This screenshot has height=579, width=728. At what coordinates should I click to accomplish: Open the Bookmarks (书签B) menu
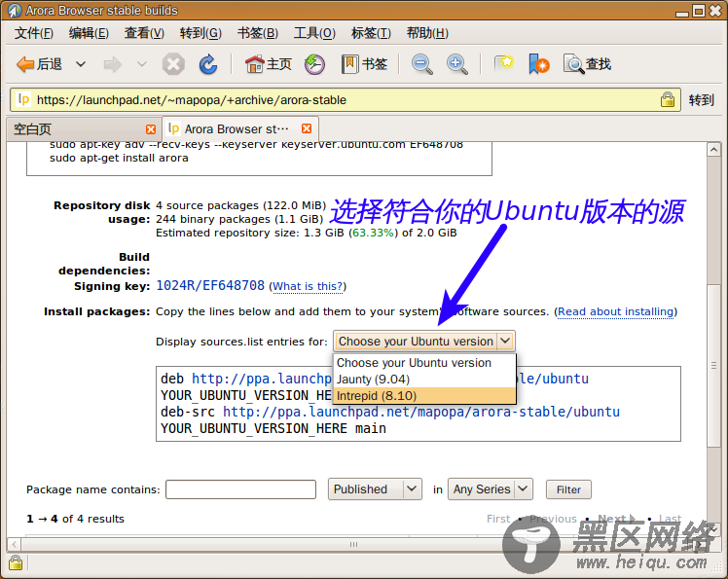click(x=258, y=33)
